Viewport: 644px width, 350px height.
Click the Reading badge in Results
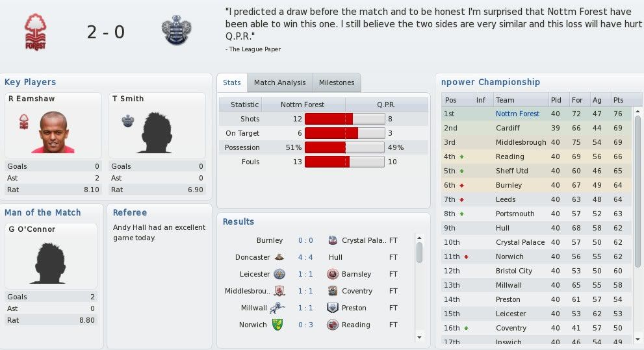(x=333, y=325)
